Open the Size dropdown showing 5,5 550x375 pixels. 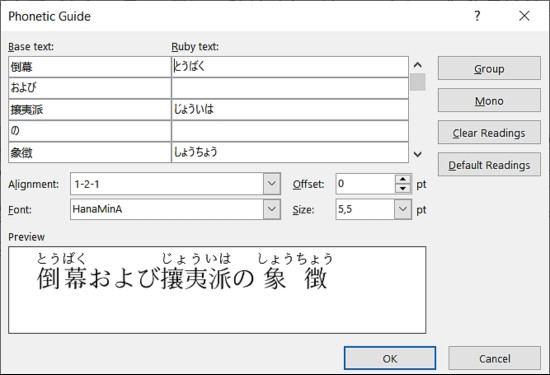pyautogui.click(x=403, y=209)
